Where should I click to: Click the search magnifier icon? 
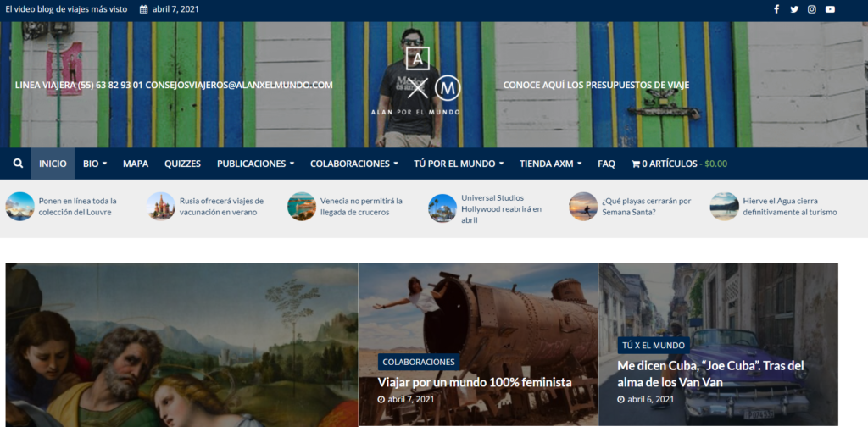coord(19,164)
